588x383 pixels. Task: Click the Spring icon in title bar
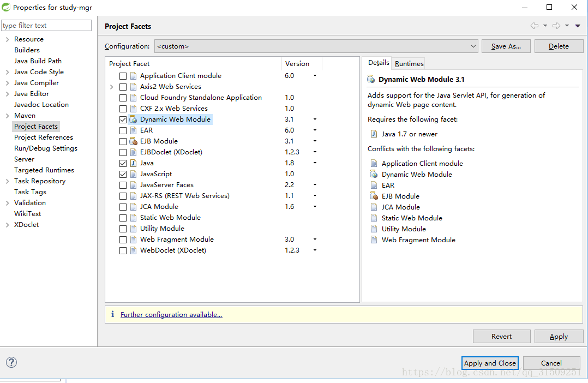[6, 7]
